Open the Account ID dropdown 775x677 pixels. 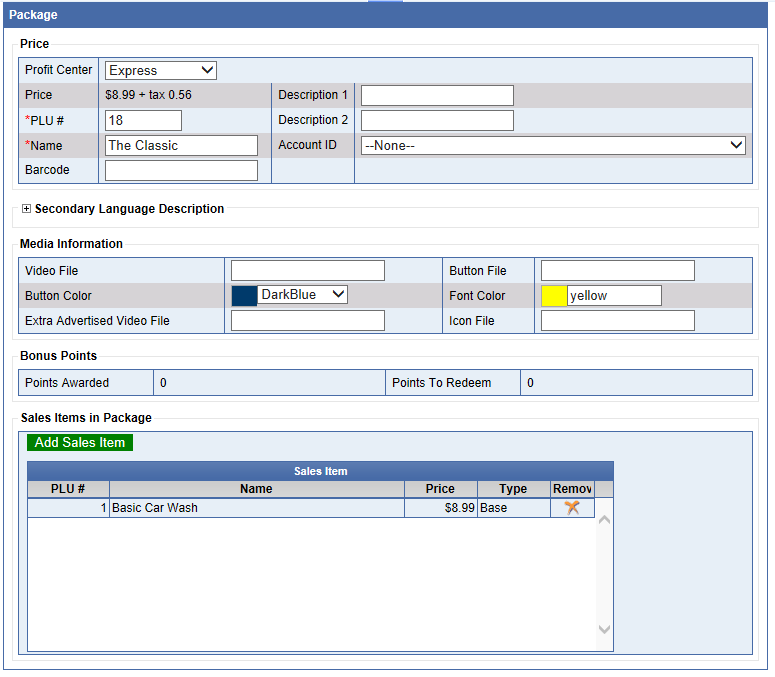(553, 145)
